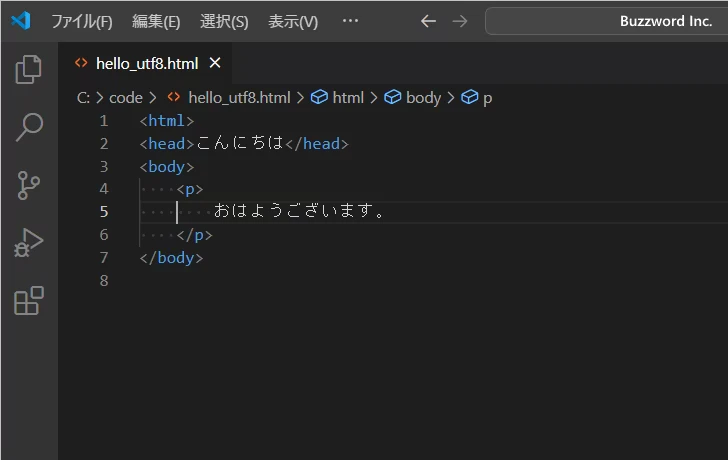The height and width of the screenshot is (460, 728).
Task: Click line number 4 in the gutter
Action: tap(104, 189)
